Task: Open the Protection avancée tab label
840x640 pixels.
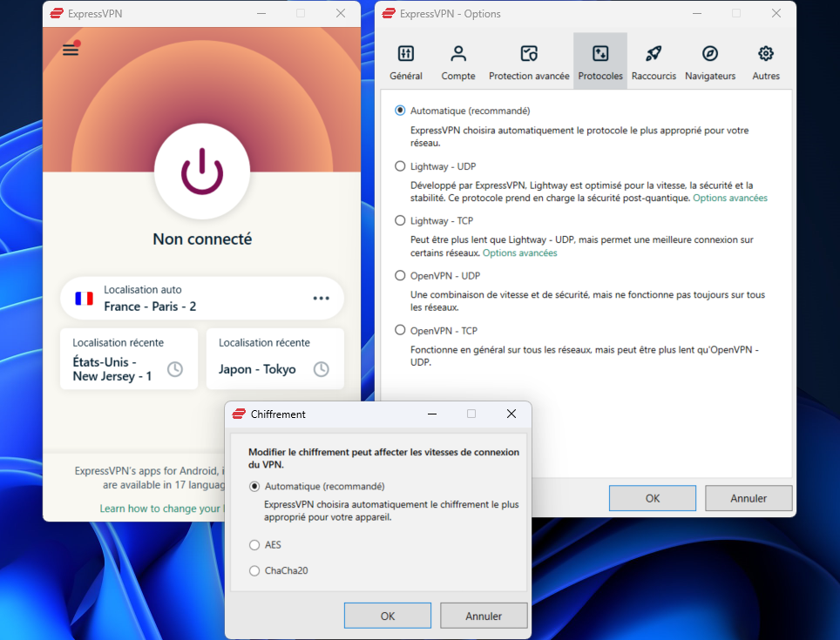Action: click(x=529, y=76)
